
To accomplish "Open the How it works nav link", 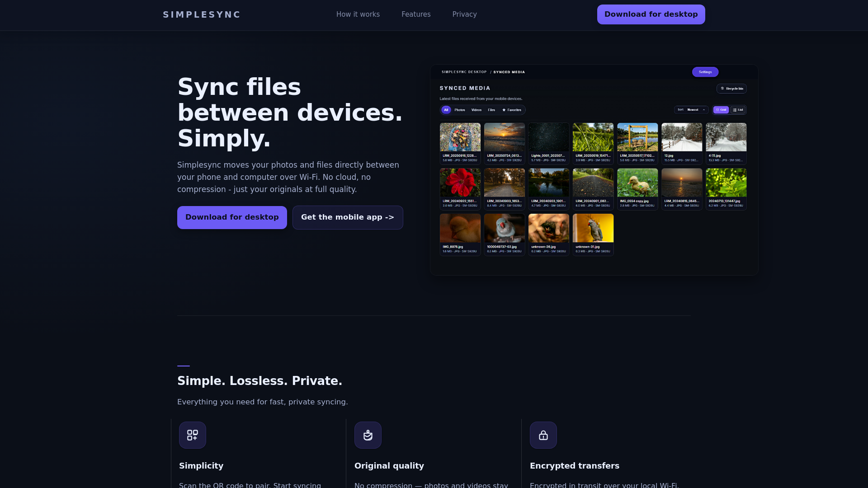I will pos(358,14).
